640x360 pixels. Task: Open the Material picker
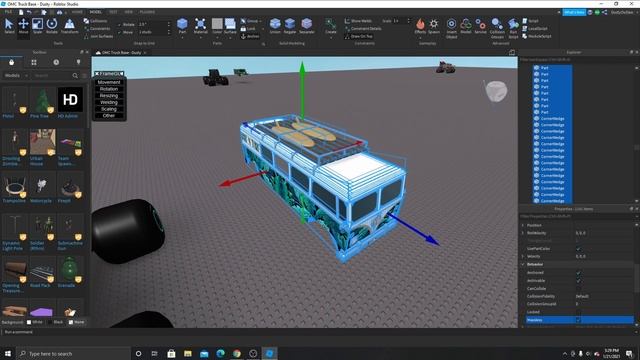pos(200,25)
